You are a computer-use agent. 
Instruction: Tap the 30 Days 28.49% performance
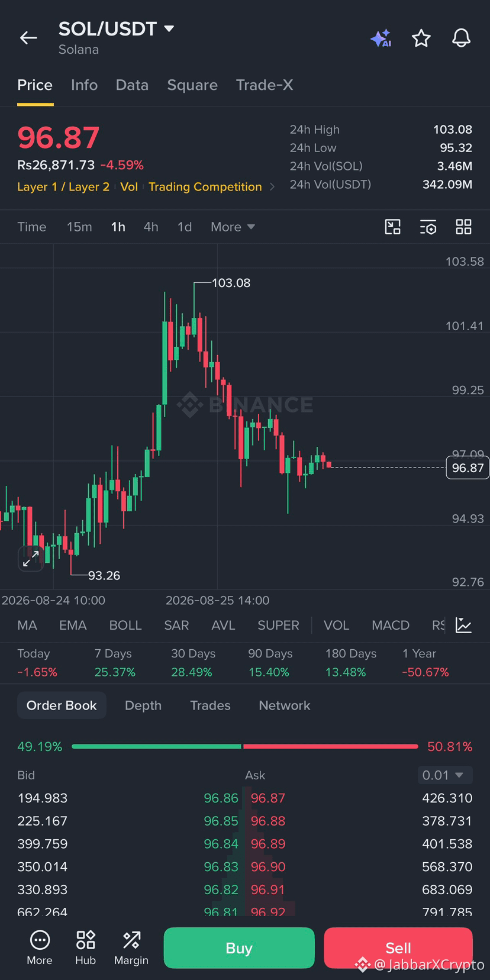point(193,663)
